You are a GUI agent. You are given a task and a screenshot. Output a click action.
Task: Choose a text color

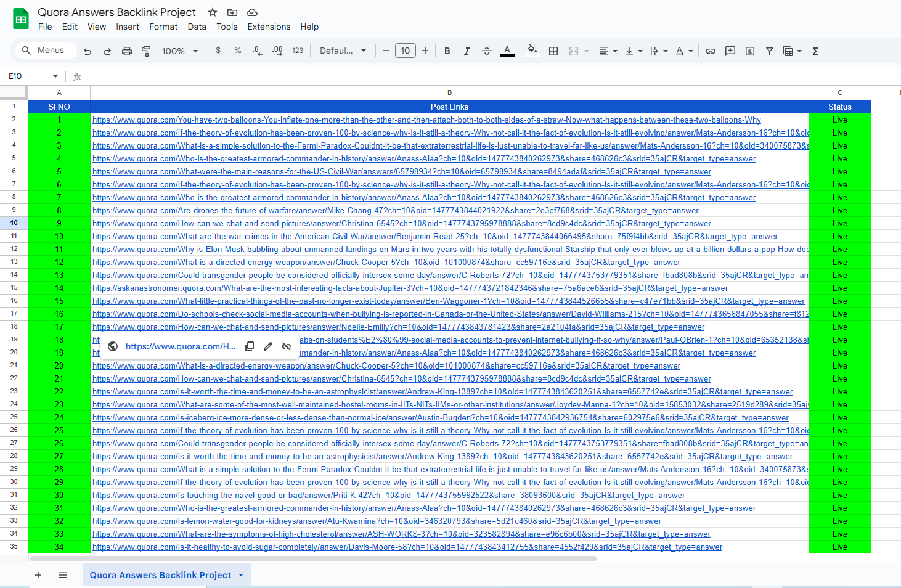tap(507, 51)
